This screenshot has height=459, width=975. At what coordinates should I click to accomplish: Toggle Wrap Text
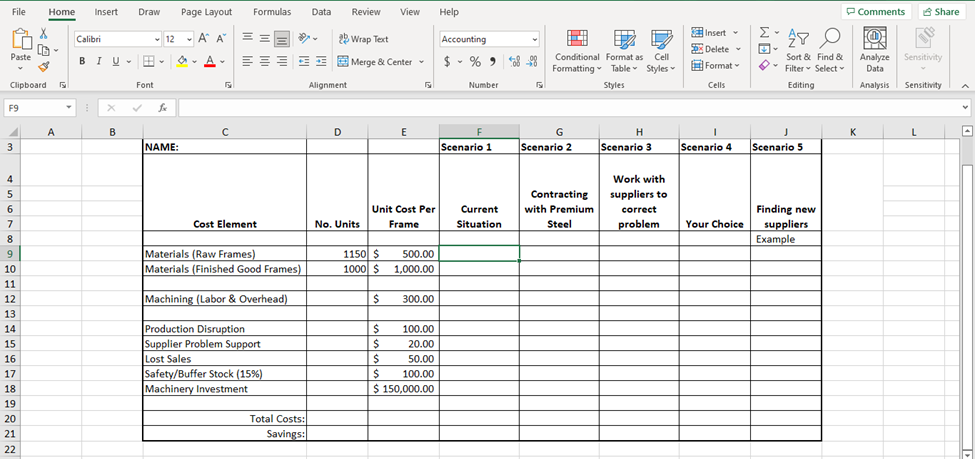pos(363,39)
